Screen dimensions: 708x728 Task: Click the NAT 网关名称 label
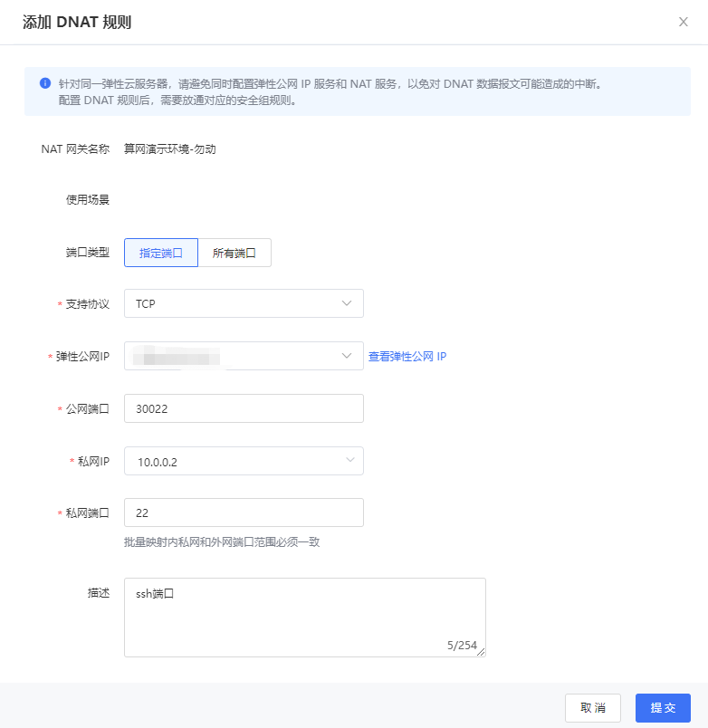[75, 149]
